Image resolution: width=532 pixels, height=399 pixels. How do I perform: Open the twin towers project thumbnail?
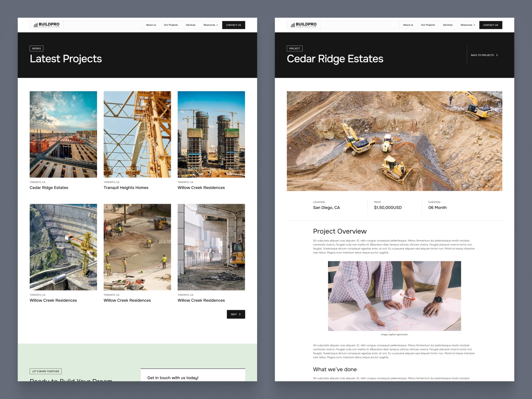click(211, 134)
